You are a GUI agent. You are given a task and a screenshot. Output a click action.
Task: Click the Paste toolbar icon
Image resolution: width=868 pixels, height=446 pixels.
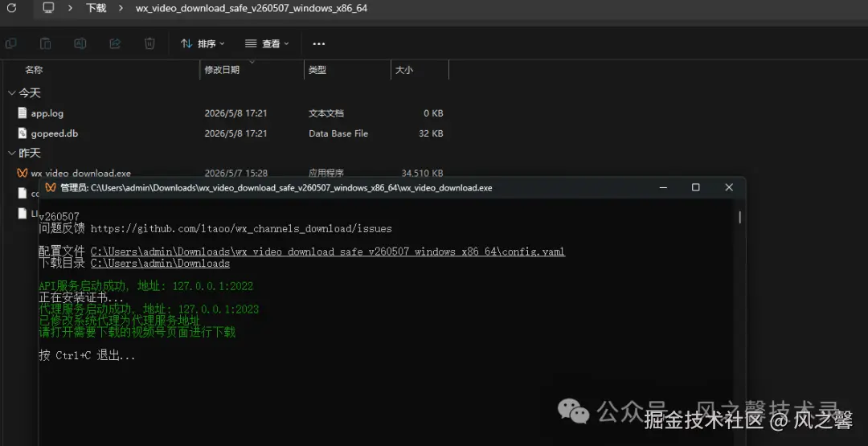click(45, 43)
